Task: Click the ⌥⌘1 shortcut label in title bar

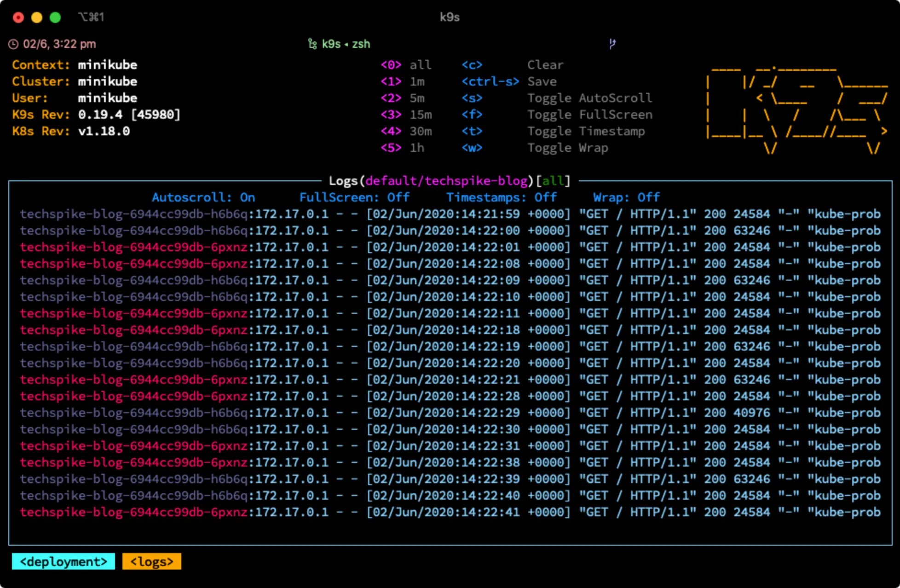Action: (x=91, y=17)
